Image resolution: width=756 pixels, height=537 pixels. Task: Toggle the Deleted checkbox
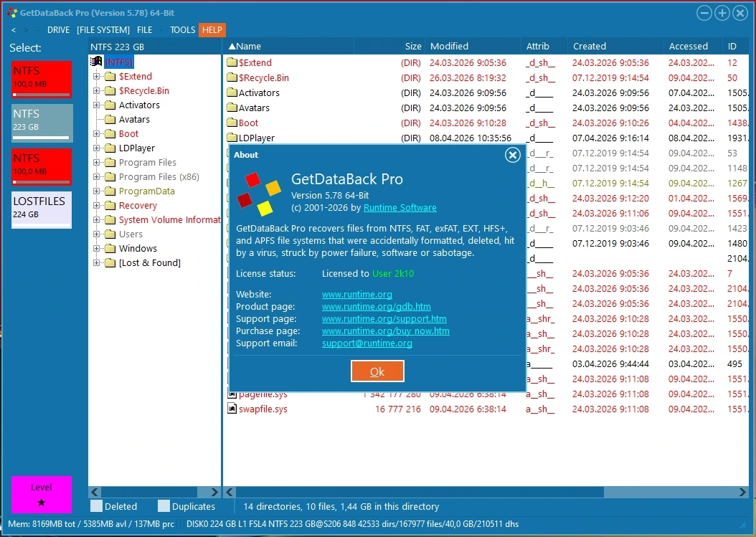pos(96,506)
